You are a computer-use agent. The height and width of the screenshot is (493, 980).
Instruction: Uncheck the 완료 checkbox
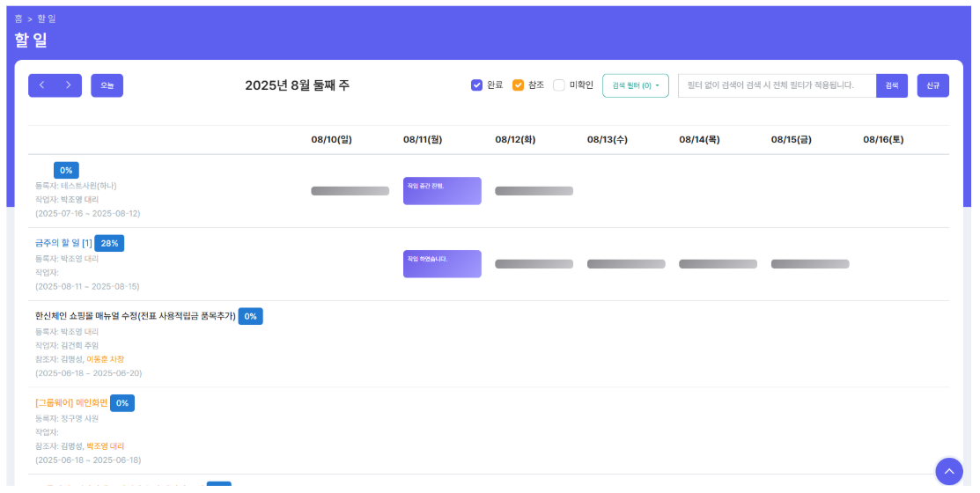point(477,85)
